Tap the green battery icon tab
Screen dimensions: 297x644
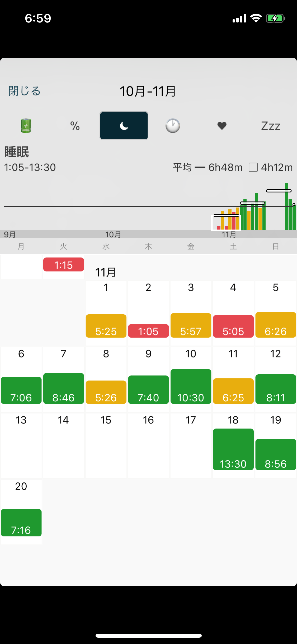point(26,126)
